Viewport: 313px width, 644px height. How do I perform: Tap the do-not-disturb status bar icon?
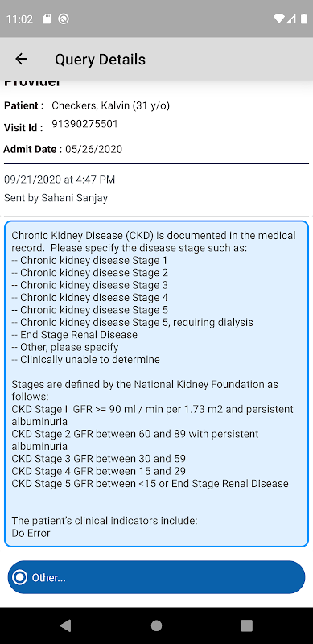coord(64,19)
